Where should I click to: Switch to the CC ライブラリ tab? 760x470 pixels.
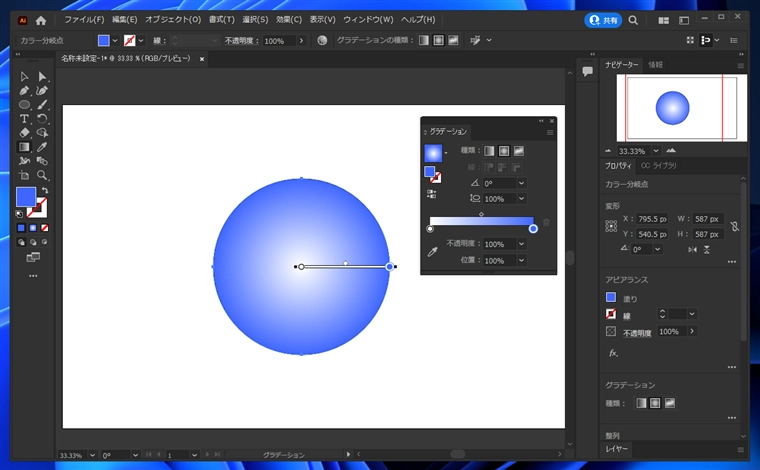(658, 166)
